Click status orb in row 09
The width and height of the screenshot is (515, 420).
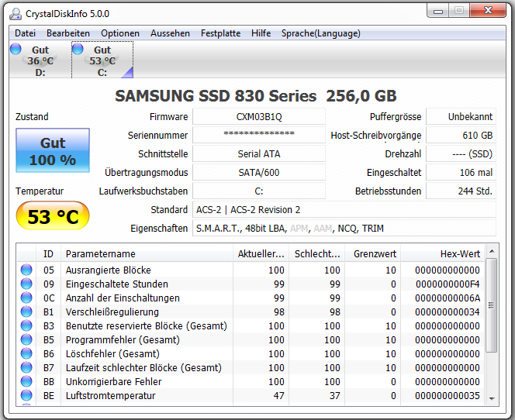[26, 284]
